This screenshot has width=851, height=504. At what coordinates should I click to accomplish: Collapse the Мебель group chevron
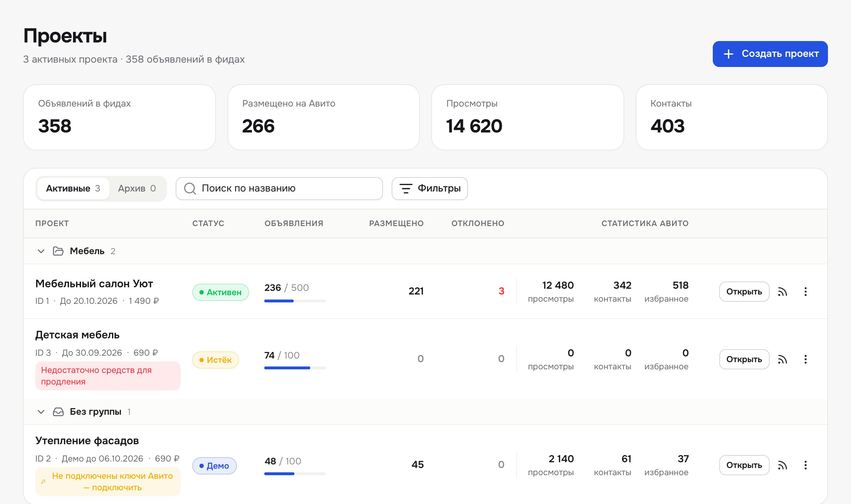point(41,251)
